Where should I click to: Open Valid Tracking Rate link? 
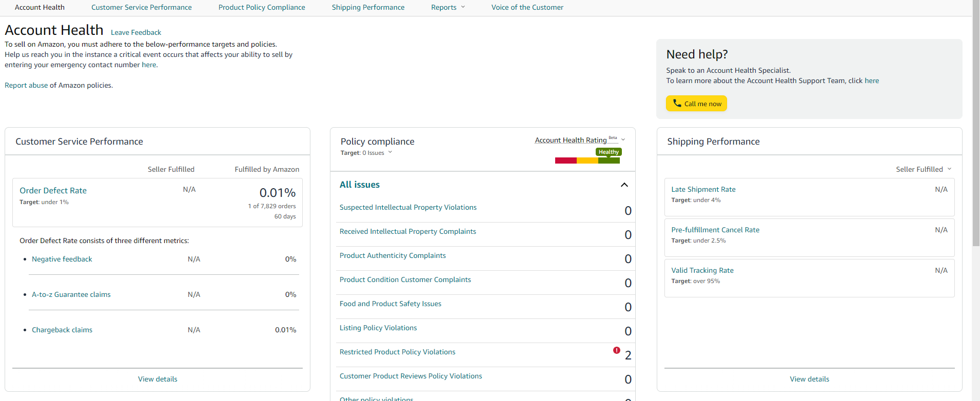(x=702, y=270)
